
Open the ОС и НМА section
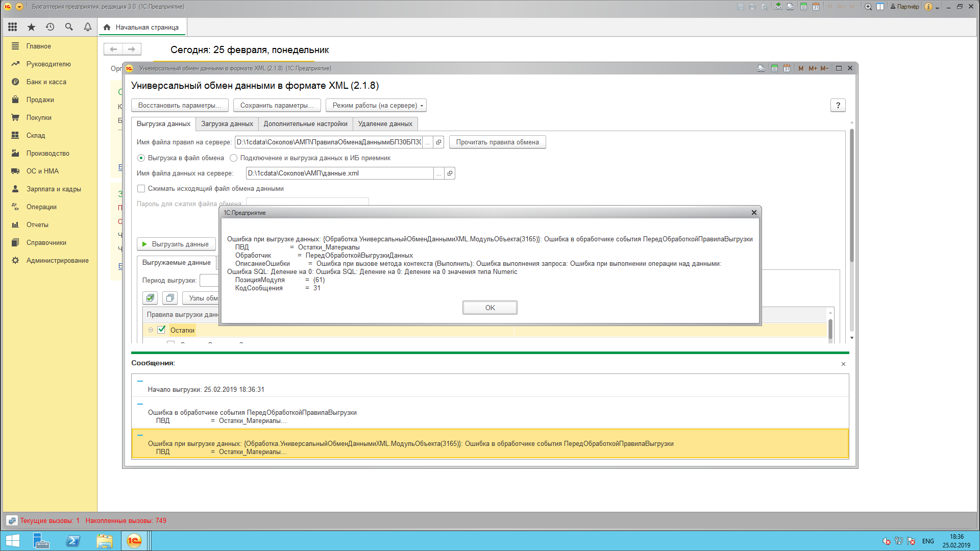pos(42,171)
